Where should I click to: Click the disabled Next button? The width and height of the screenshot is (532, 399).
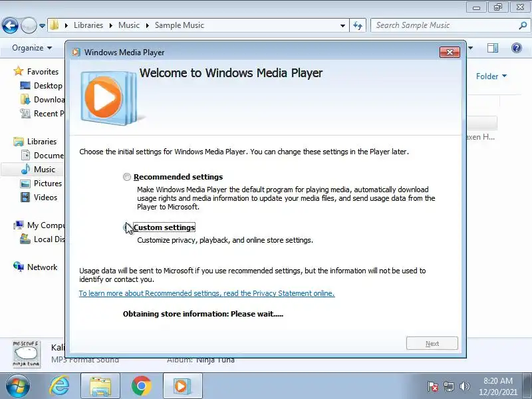click(x=432, y=343)
